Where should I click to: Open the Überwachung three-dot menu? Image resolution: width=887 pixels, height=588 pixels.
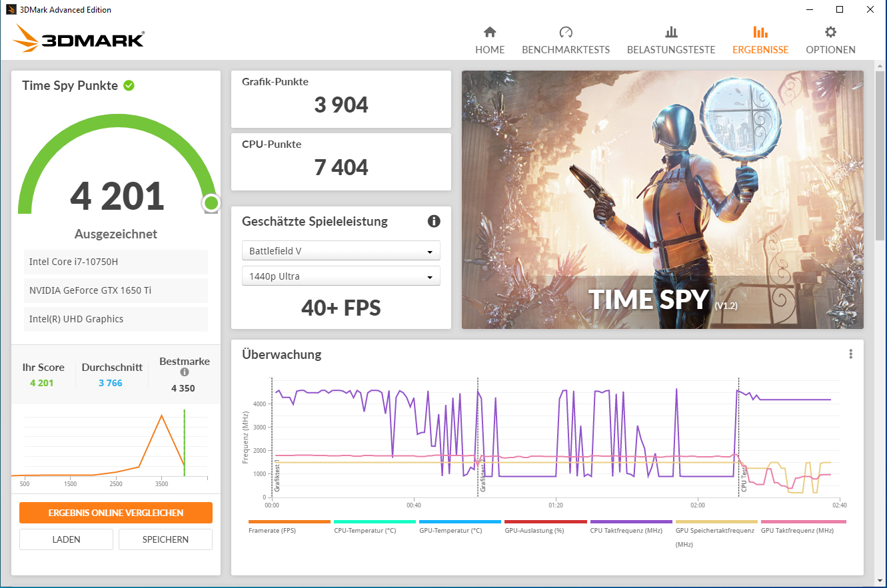point(850,354)
